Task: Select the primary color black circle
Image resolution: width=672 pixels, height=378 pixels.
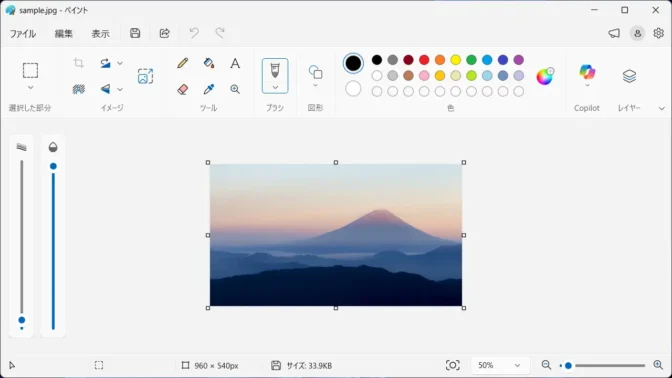Action: pyautogui.click(x=353, y=63)
